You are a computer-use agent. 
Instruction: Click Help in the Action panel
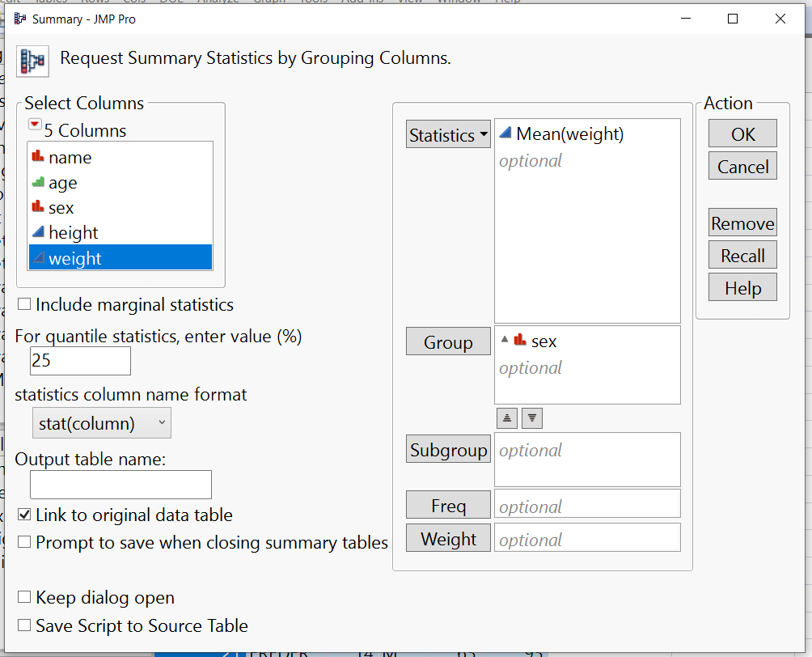tap(742, 286)
